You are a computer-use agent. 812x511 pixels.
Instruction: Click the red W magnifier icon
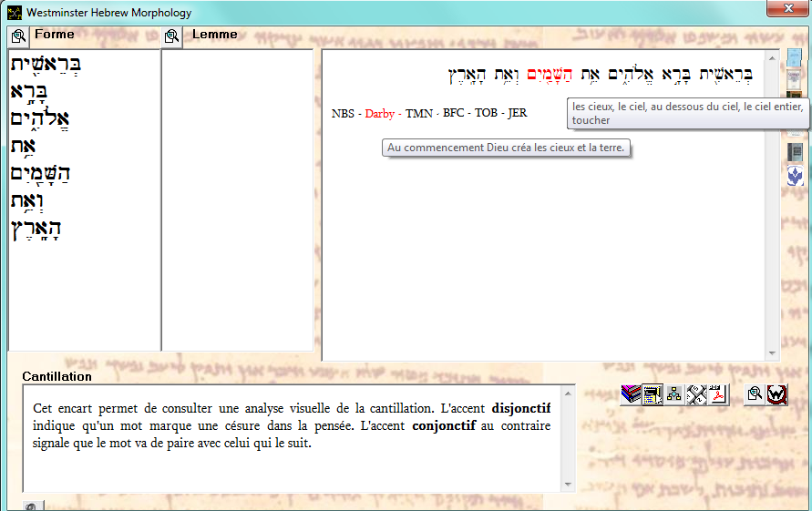tap(776, 394)
